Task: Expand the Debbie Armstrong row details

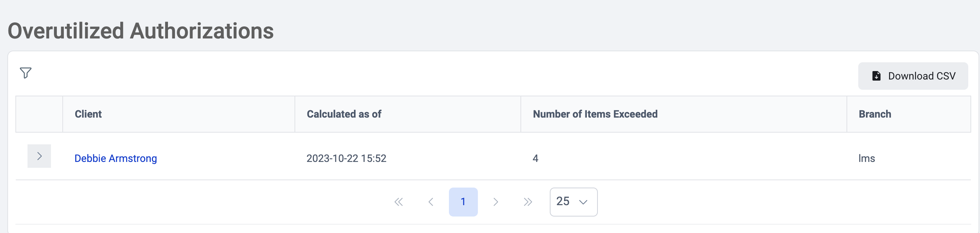Action: click(x=39, y=156)
